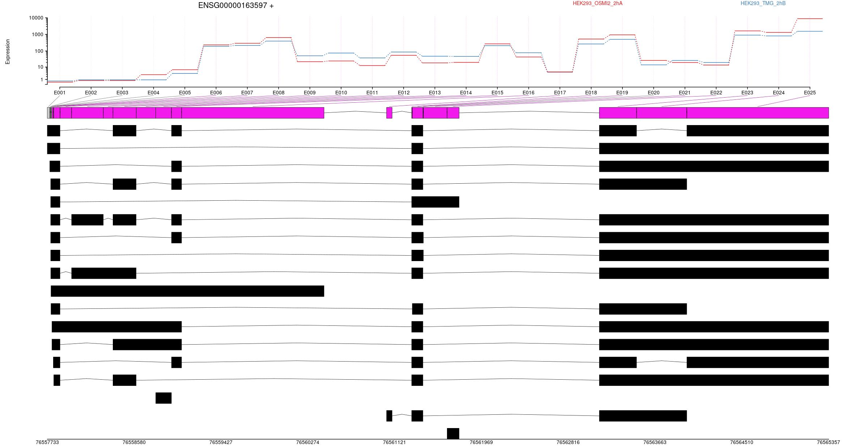Click exon label E021
The height and width of the screenshot is (448, 868).
(685, 93)
